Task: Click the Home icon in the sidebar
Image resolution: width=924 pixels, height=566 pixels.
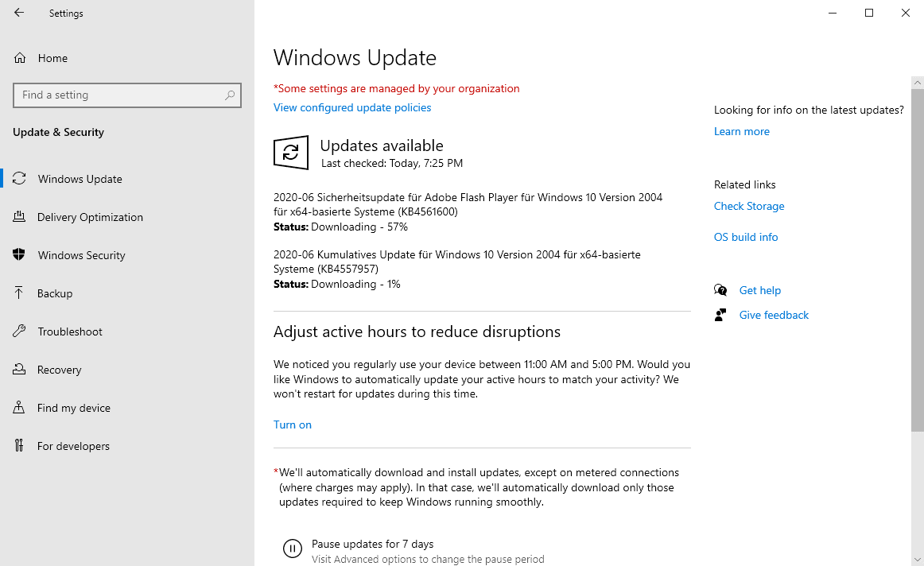Action: tap(19, 57)
